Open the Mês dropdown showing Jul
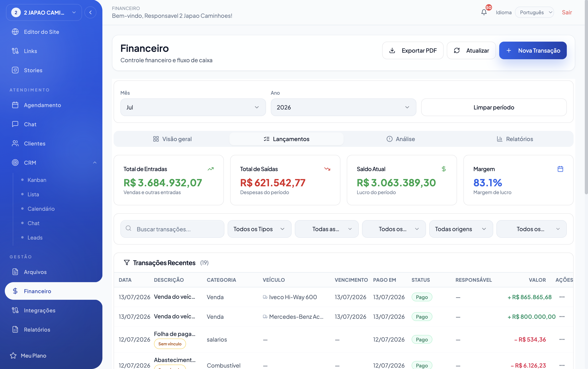The image size is (588, 369). point(193,107)
